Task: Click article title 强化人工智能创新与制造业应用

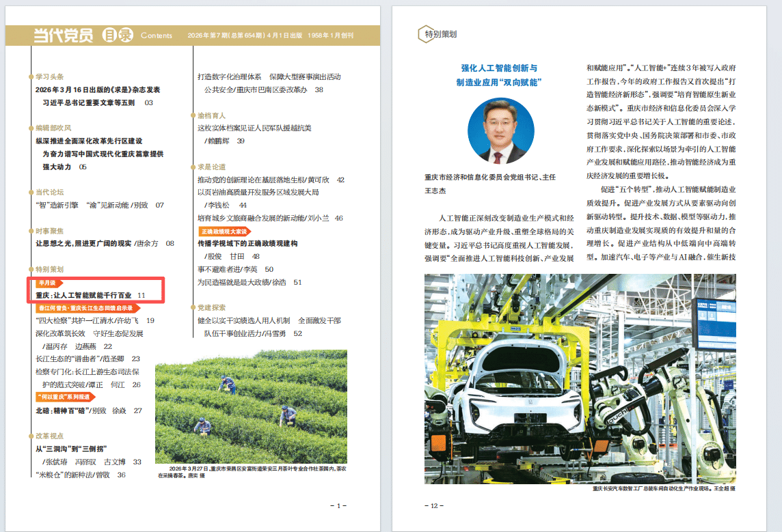Action: tap(499, 75)
